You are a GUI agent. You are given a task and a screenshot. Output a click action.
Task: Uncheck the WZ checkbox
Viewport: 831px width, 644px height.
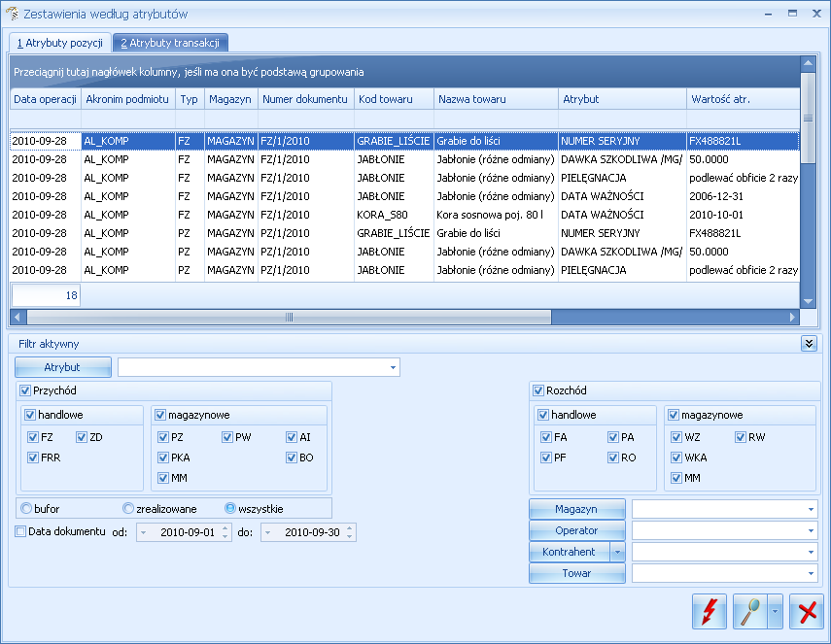(x=676, y=437)
